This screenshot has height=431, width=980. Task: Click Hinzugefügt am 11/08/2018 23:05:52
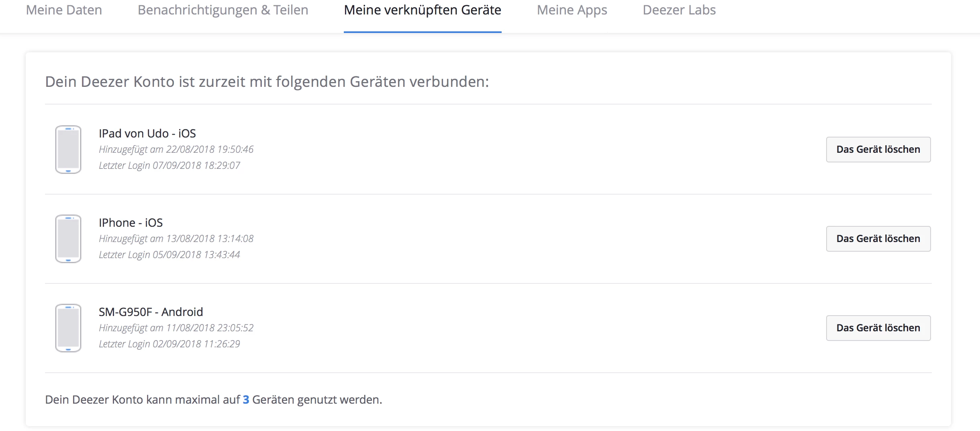pos(176,328)
